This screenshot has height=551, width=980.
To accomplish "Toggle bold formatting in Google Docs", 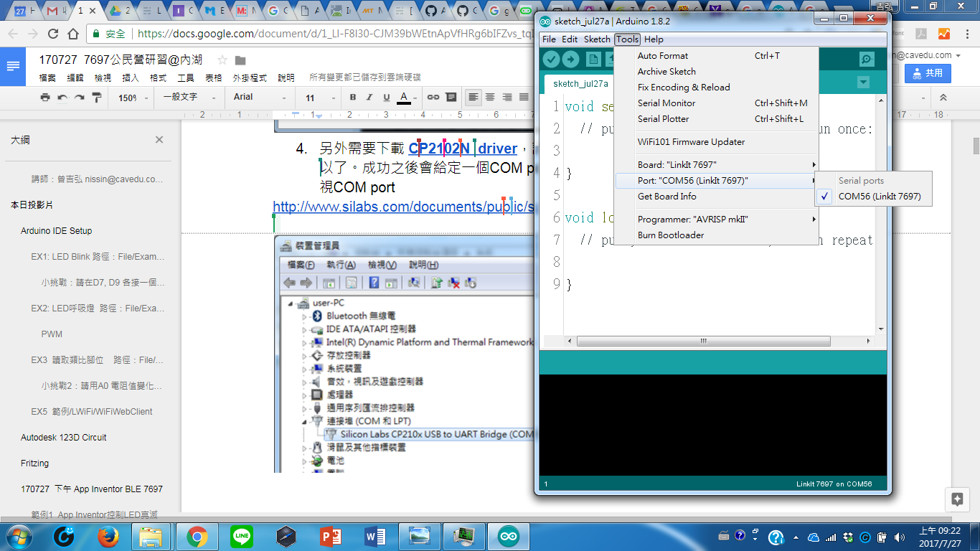I will pyautogui.click(x=352, y=98).
